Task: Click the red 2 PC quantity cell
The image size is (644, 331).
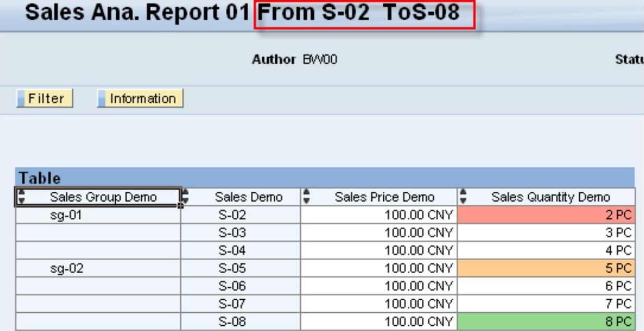Action: pos(546,215)
